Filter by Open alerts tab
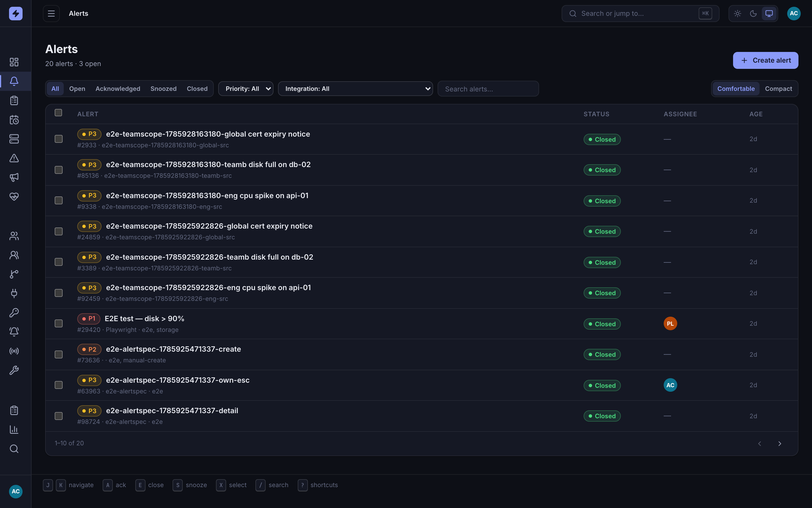 77,89
